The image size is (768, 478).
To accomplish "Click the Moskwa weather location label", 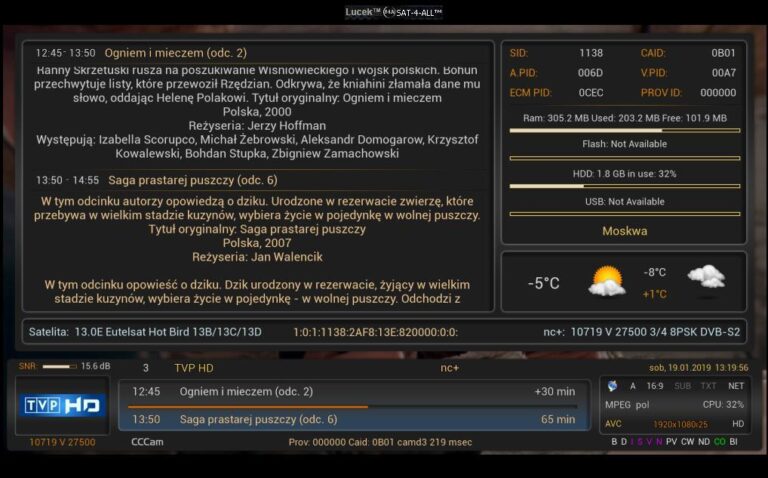I will click(624, 231).
